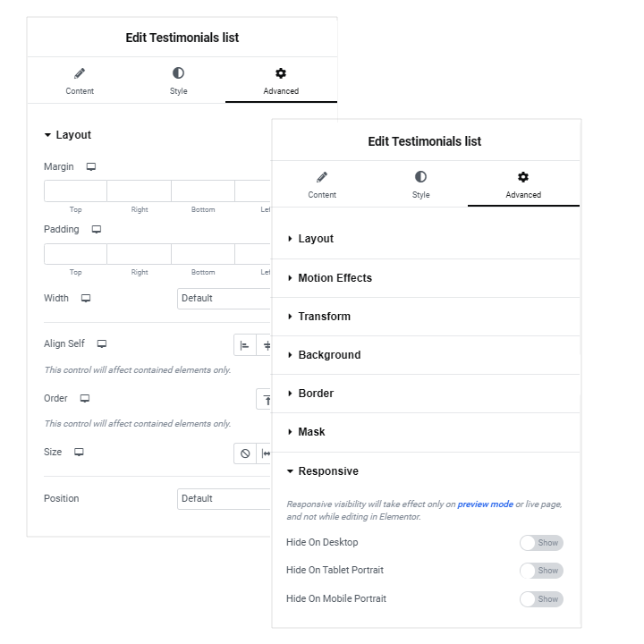The height and width of the screenshot is (644, 644).
Task: Click the Width responsive device icon
Action: tap(86, 298)
